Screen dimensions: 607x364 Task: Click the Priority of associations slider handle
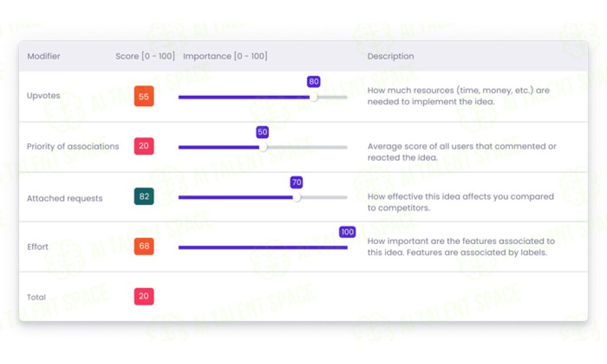coord(263,147)
